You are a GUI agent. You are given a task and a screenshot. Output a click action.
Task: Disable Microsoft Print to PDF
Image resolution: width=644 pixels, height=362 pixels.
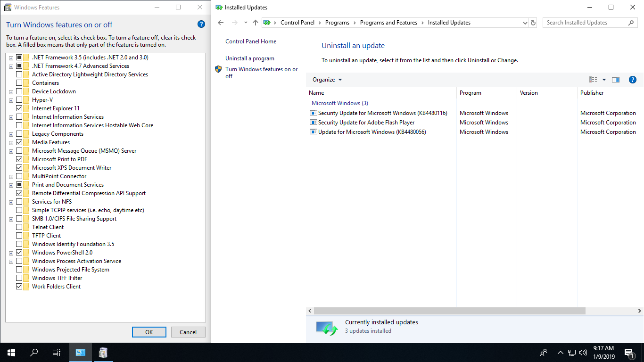(x=19, y=159)
